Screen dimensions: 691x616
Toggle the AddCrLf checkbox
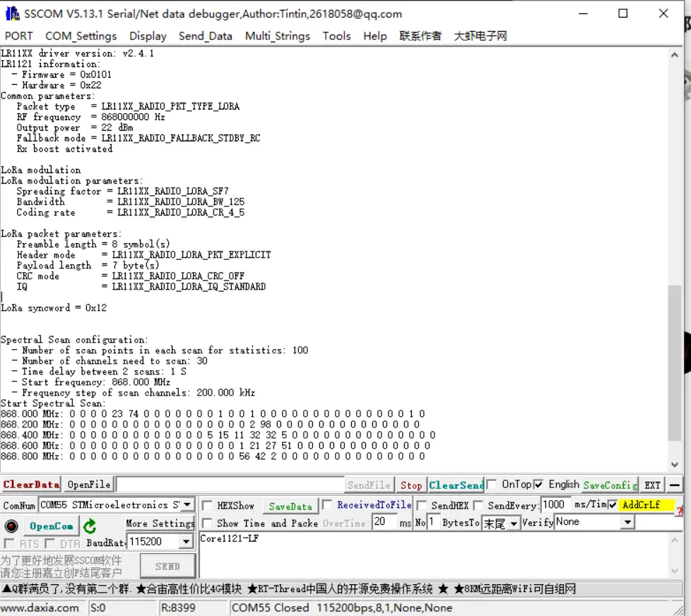613,505
